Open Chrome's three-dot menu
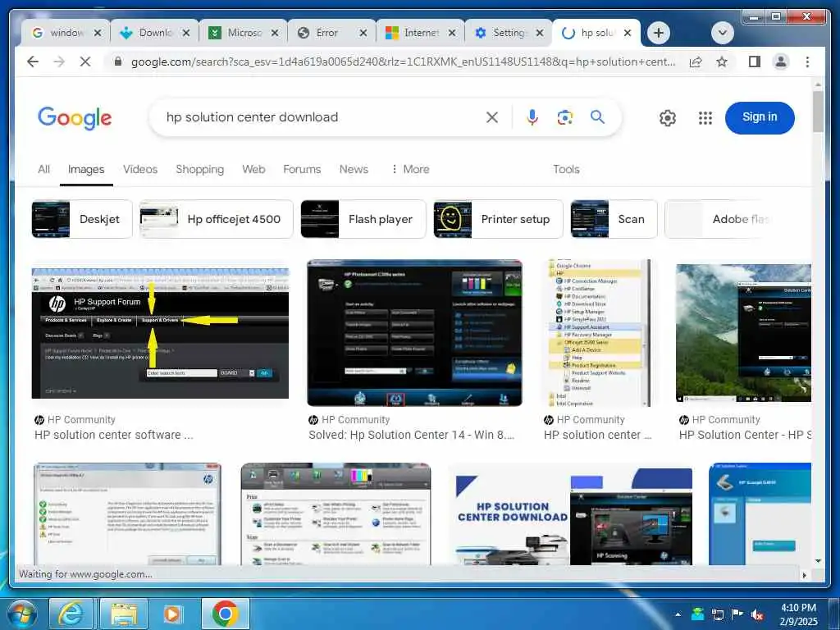 point(807,62)
